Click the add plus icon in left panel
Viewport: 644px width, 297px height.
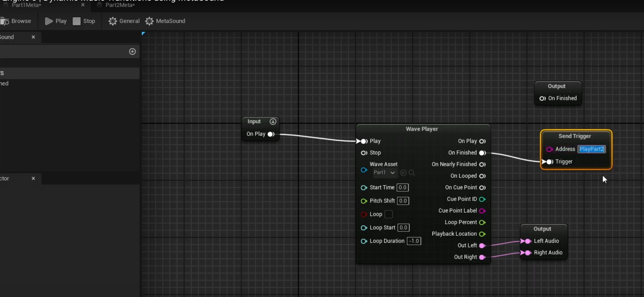click(x=133, y=52)
